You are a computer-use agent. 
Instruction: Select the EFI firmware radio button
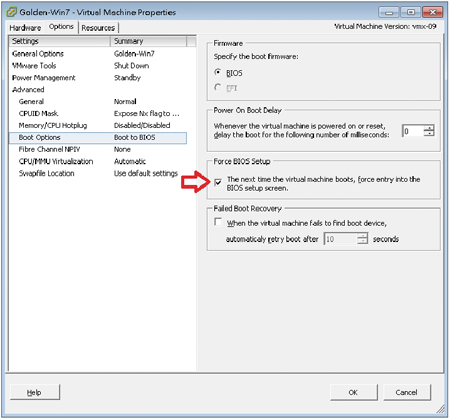pos(218,87)
